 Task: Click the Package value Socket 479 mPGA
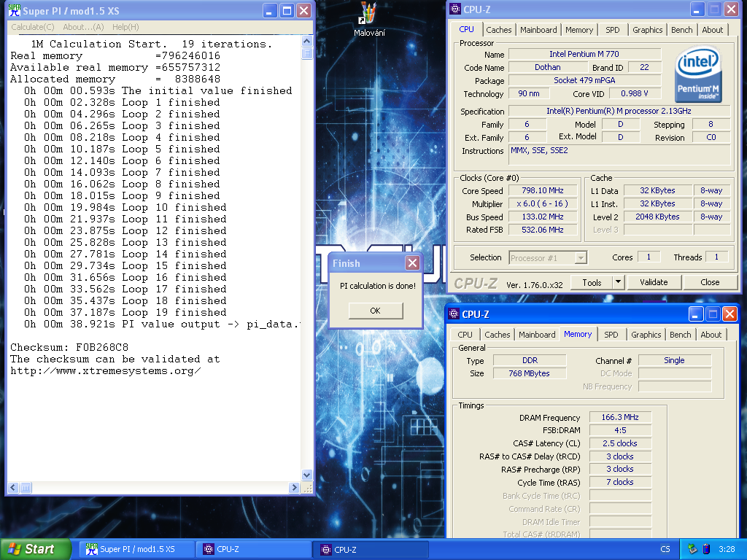tap(584, 80)
